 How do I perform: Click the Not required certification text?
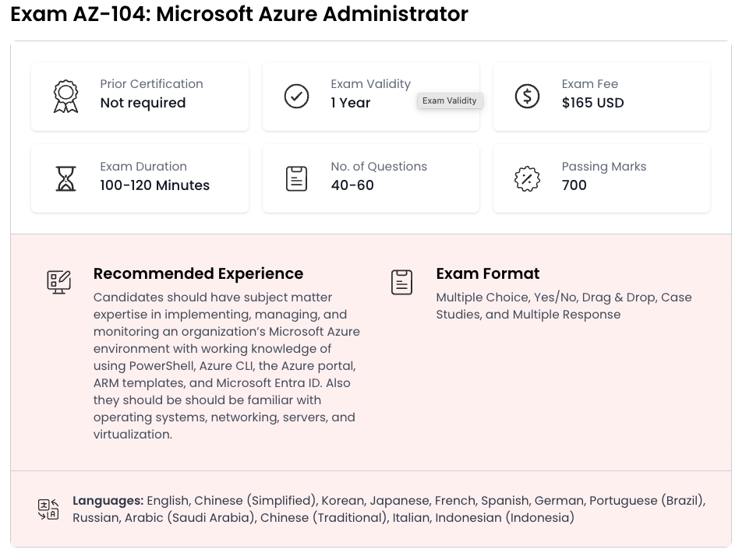pyautogui.click(x=143, y=103)
